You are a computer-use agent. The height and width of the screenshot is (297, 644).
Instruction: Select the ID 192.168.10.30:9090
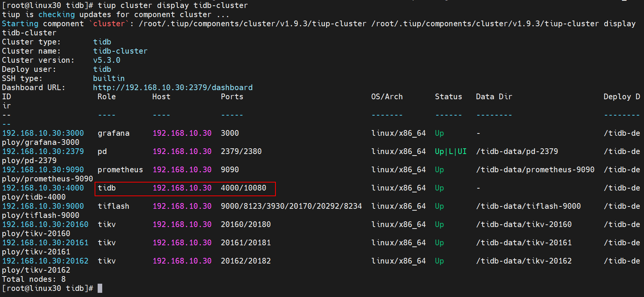point(43,170)
